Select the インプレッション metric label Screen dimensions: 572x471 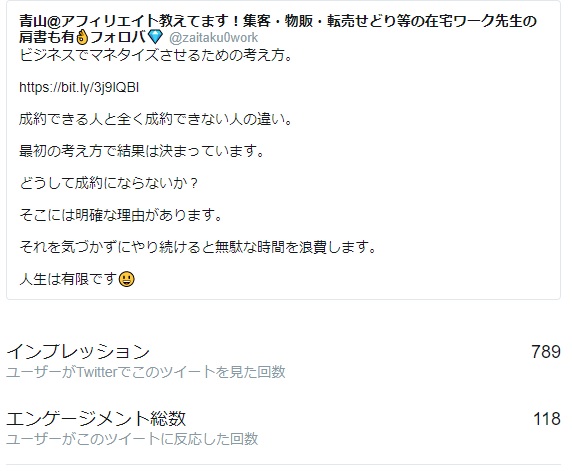coord(78,351)
